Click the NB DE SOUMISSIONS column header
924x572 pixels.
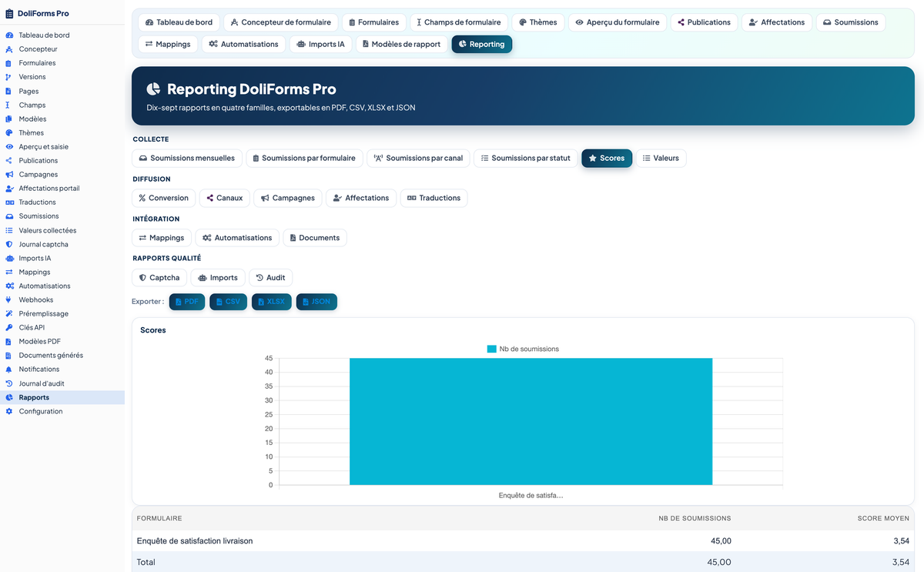[x=695, y=519]
